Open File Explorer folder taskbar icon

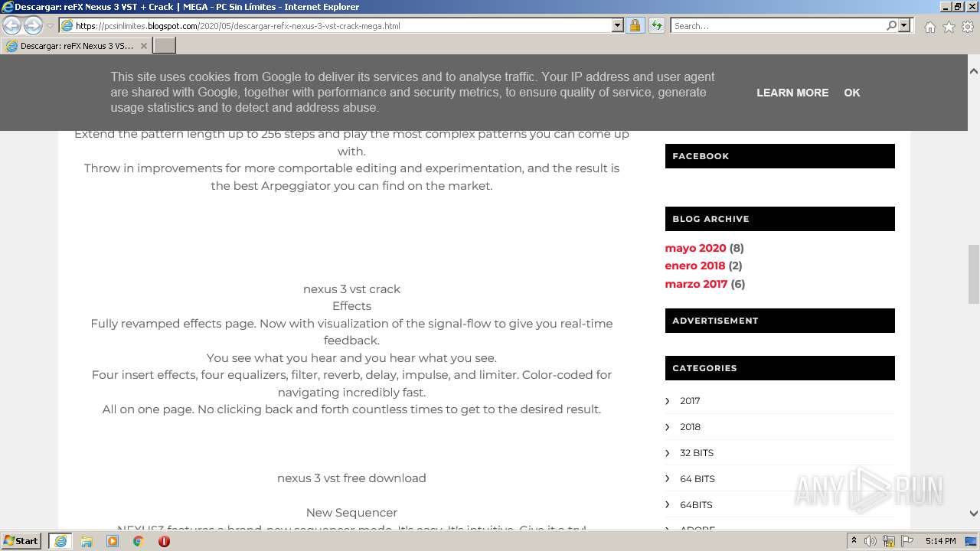(87, 541)
